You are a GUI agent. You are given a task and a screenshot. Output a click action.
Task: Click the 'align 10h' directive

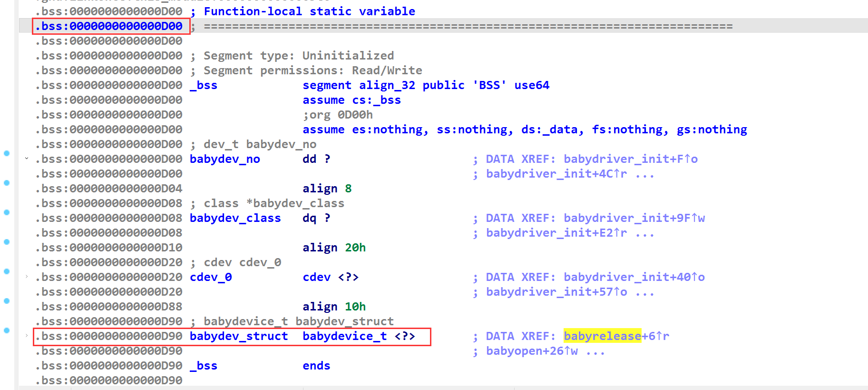click(x=334, y=307)
